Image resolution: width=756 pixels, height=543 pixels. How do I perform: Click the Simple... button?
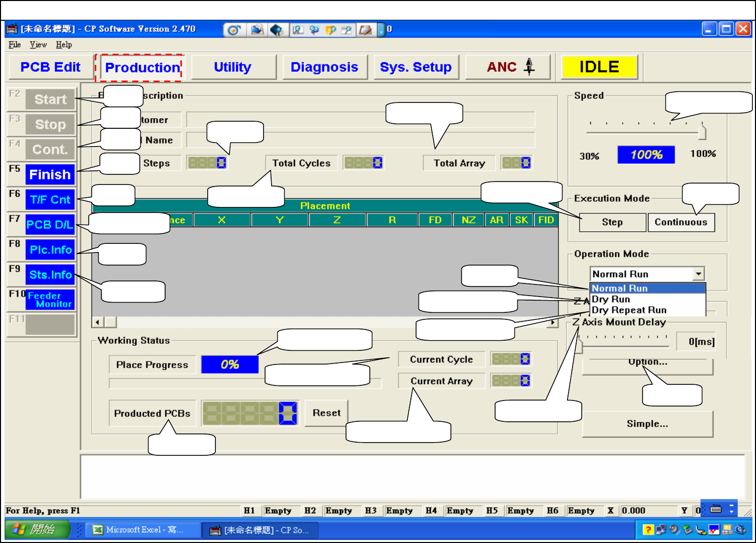pyautogui.click(x=648, y=423)
